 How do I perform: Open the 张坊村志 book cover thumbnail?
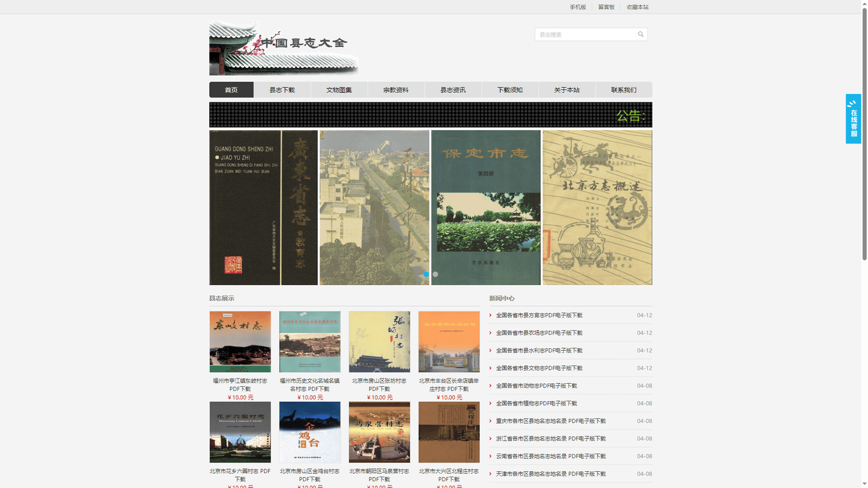pyautogui.click(x=379, y=342)
